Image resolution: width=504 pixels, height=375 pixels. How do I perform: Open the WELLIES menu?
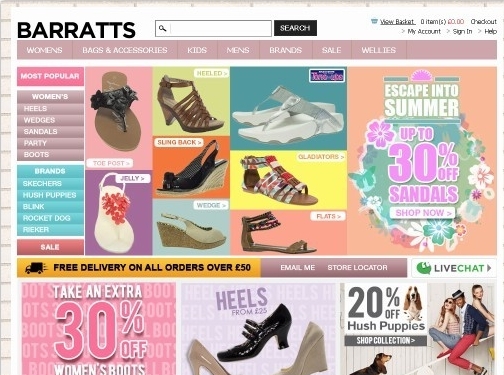[x=379, y=50]
